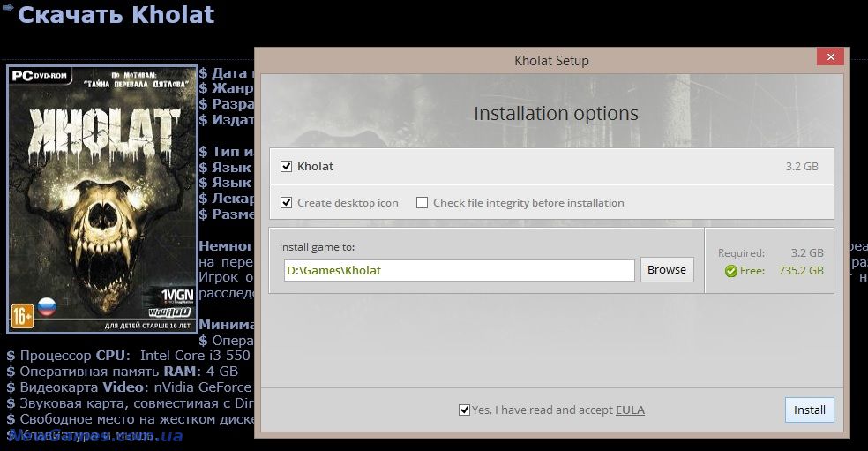Click the arrow icon before 'Скачать Kholat'
868x451 pixels.
click(8, 7)
